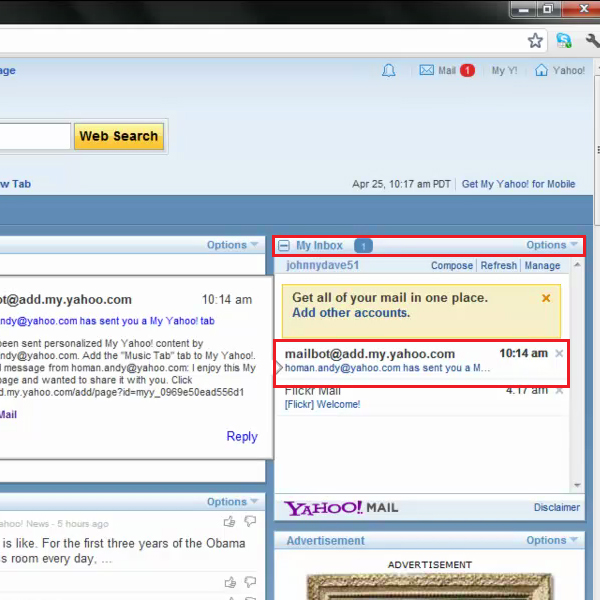600x600 pixels.
Task: Open the '[Flickr] Welcome!' message subject
Action: (322, 404)
